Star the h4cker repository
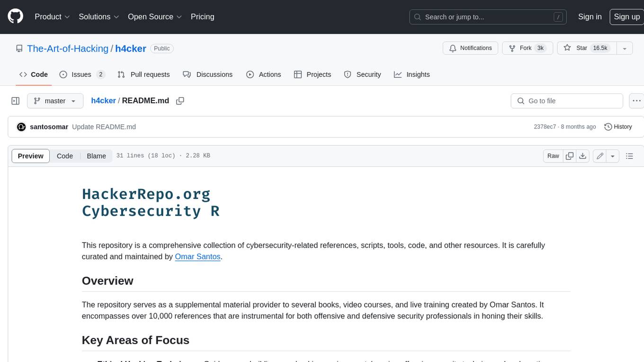The width and height of the screenshot is (644, 362). [586, 48]
